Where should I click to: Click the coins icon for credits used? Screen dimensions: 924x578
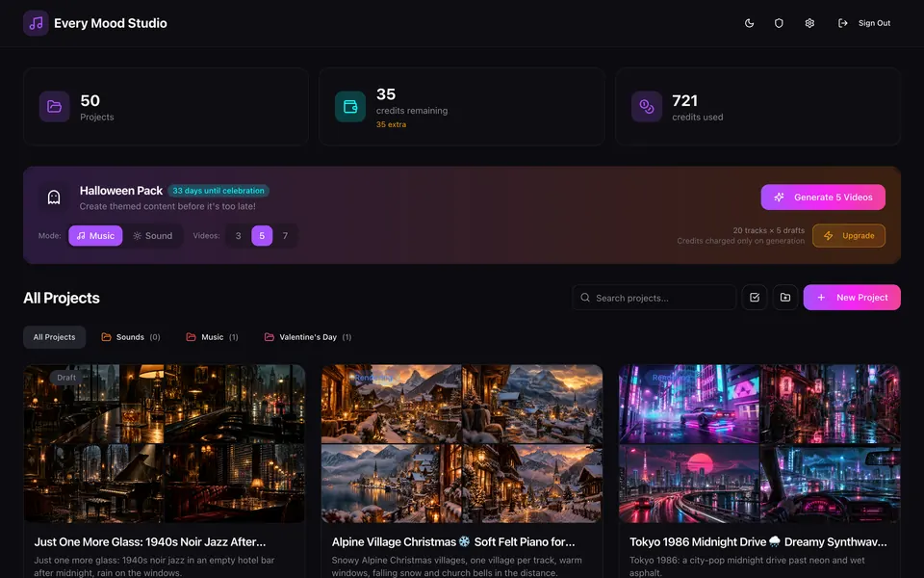coord(647,106)
